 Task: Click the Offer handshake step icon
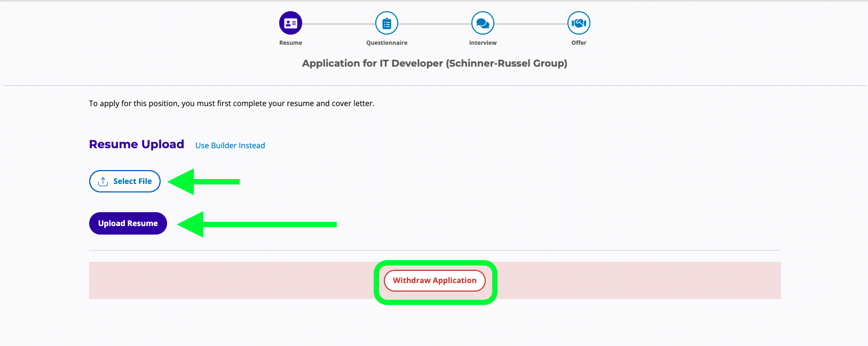click(579, 23)
